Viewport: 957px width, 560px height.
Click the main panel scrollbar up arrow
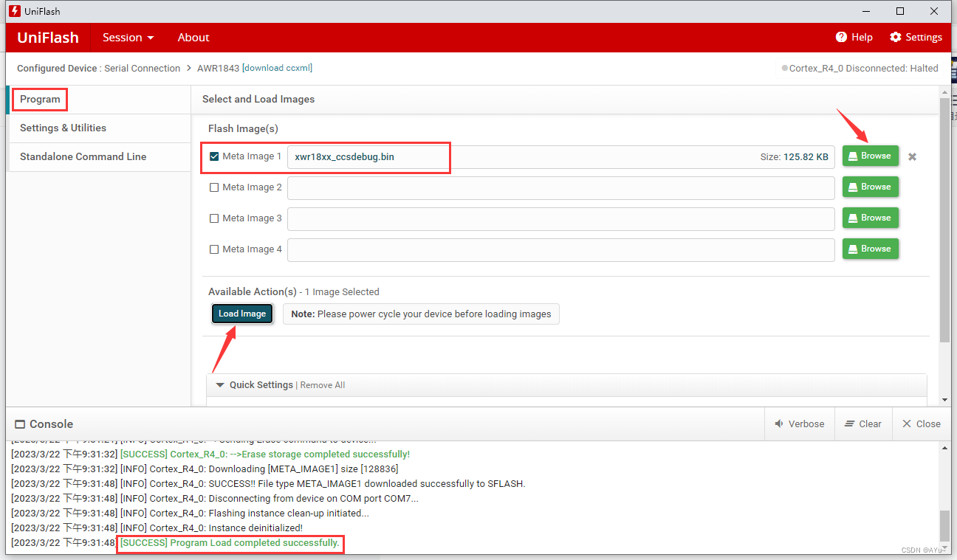(x=944, y=91)
